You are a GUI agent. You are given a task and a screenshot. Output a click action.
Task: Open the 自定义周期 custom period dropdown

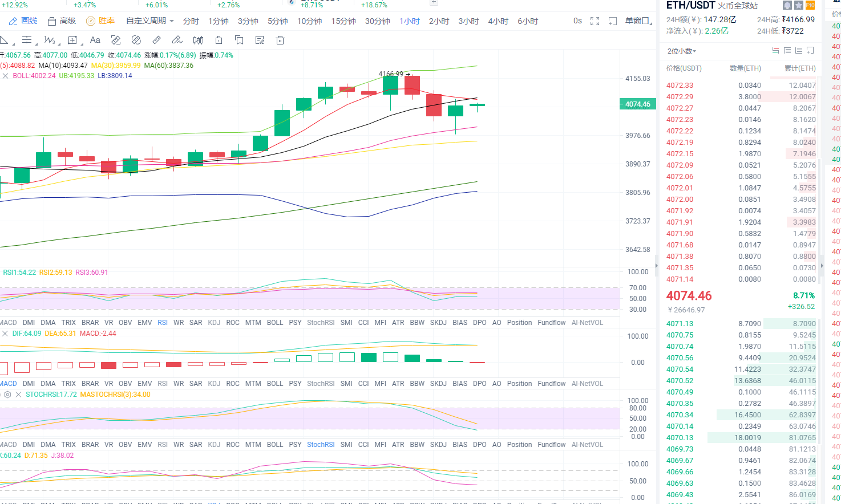(x=149, y=21)
